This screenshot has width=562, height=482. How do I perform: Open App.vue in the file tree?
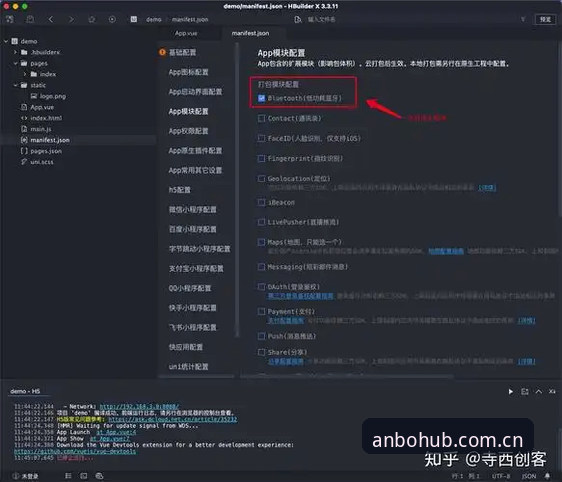[x=42, y=107]
